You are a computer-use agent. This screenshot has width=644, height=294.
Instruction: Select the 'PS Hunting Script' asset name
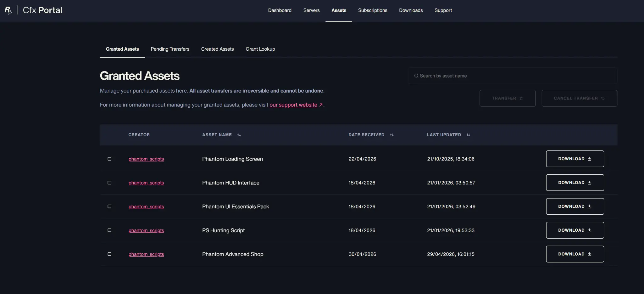(223, 230)
